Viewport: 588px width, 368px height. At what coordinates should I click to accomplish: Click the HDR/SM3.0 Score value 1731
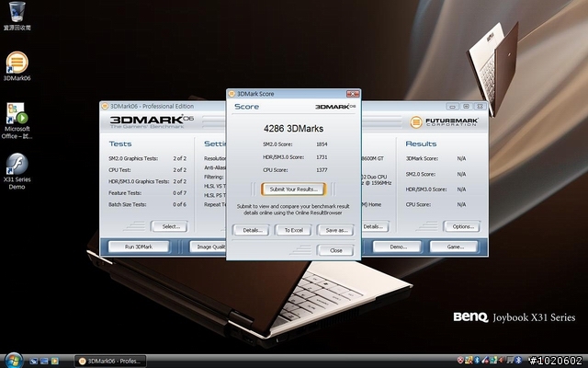322,157
